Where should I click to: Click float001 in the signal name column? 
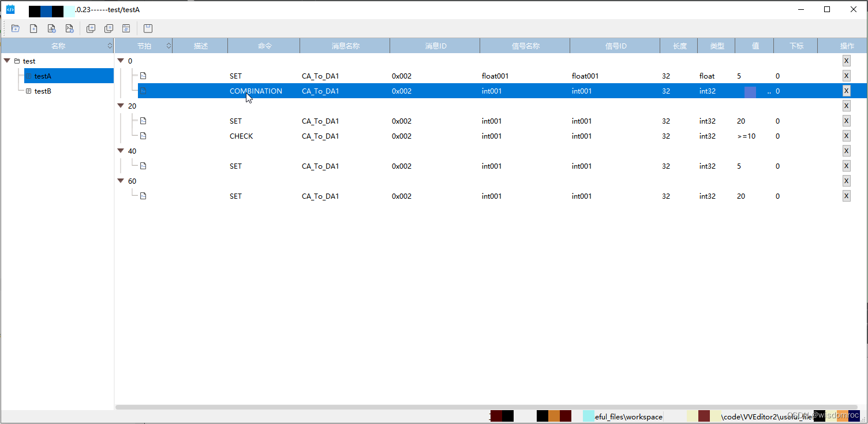[x=495, y=76]
